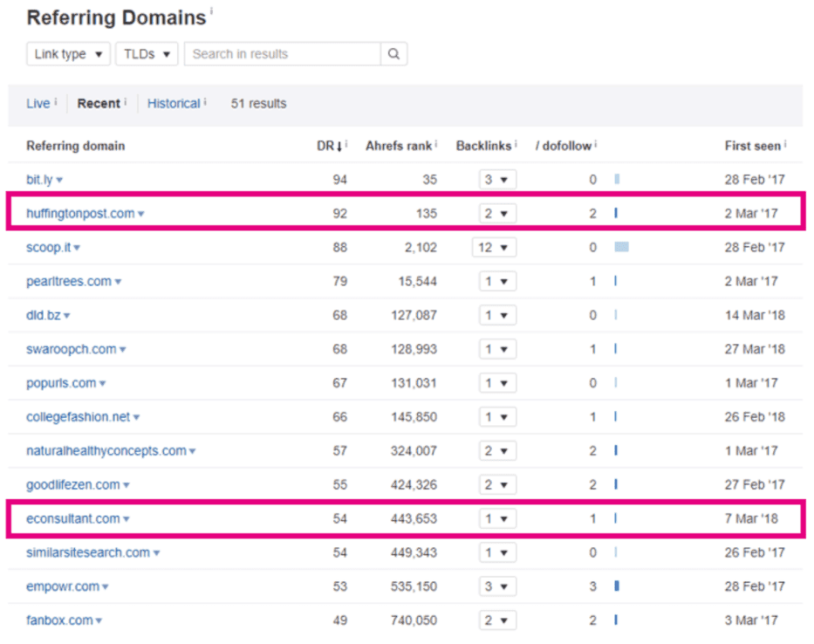Viewport: 814px width, 644px height.
Task: Open the backlinks dropdown for bit.ly
Action: (497, 180)
